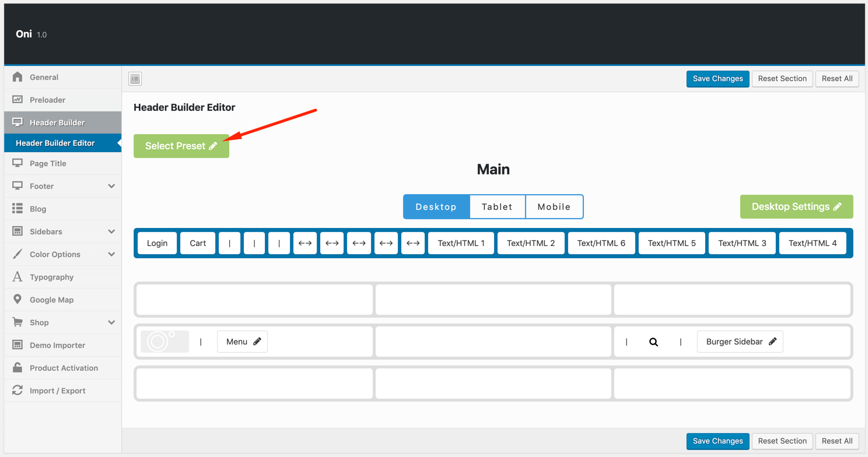Viewport: 868px width, 457px height.
Task: Click the pencil icon on Menu item
Action: (257, 342)
